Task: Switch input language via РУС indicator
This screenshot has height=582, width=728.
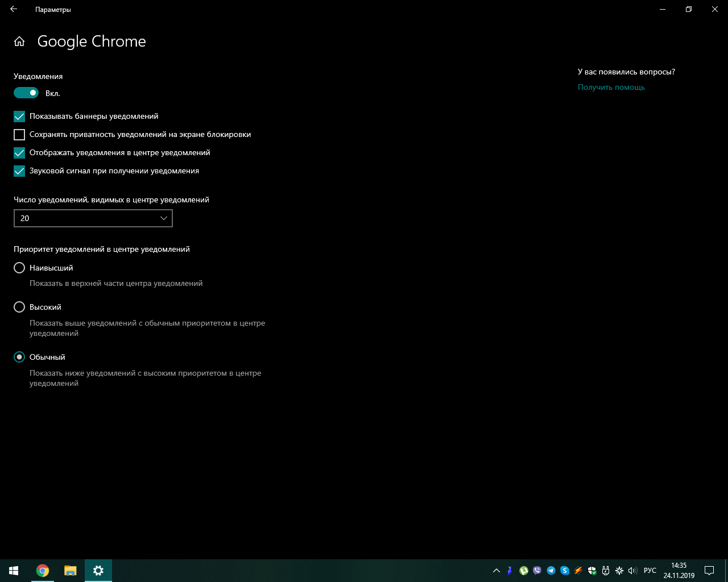Action: coord(650,571)
